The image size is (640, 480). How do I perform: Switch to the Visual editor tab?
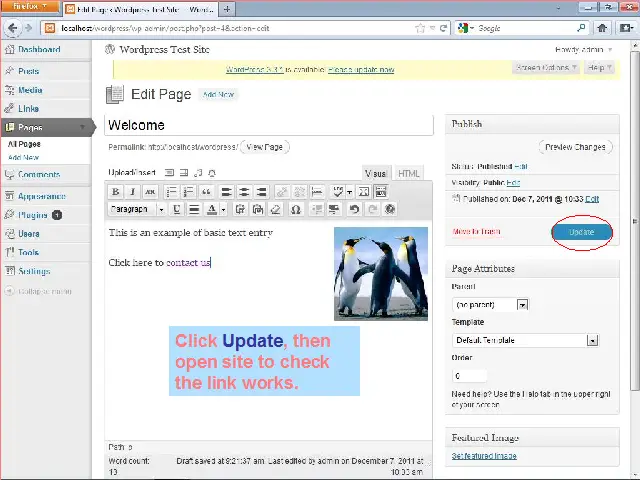pos(376,173)
